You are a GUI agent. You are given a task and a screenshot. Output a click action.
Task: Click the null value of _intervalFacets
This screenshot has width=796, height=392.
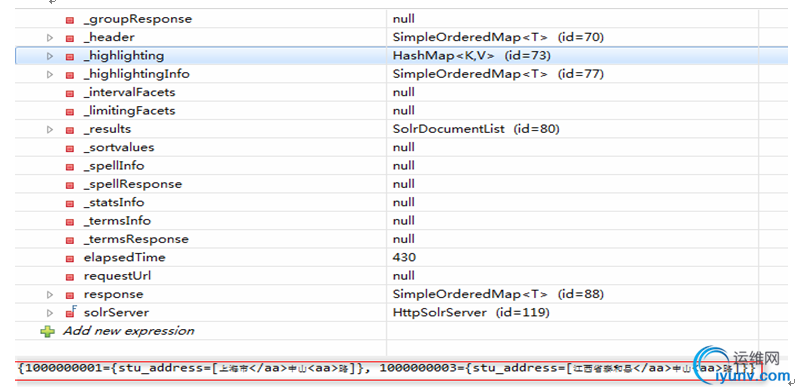point(404,92)
